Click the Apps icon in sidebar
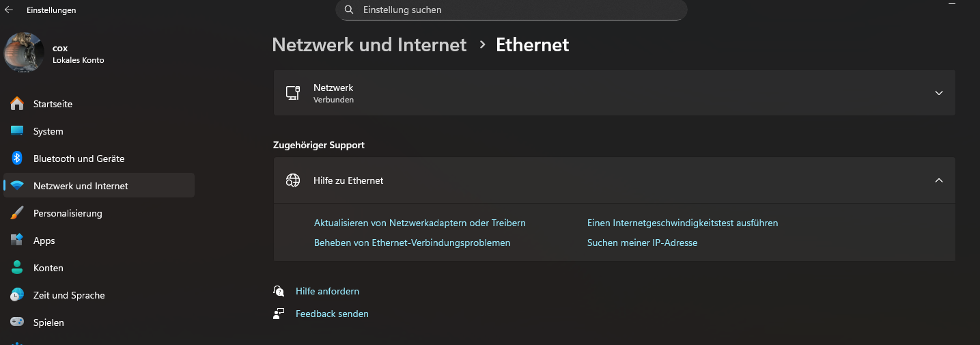The height and width of the screenshot is (345, 980). pos(17,240)
